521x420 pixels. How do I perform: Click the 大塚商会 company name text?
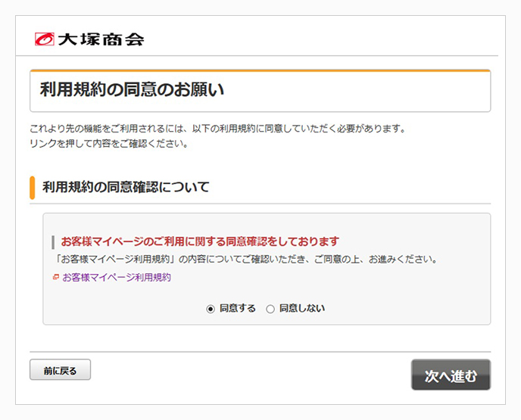point(101,39)
